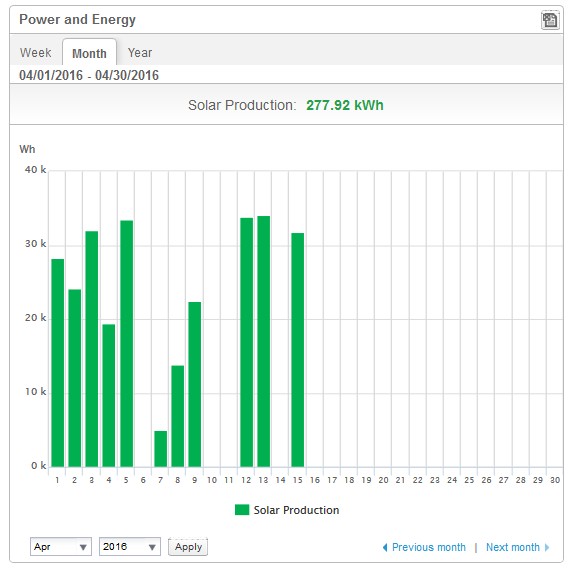Click the bar for day 15
The height and width of the screenshot is (568, 569).
[298, 350]
